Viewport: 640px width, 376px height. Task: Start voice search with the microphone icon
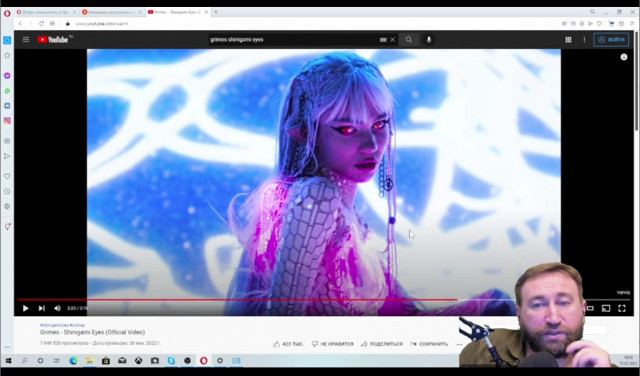pos(429,40)
